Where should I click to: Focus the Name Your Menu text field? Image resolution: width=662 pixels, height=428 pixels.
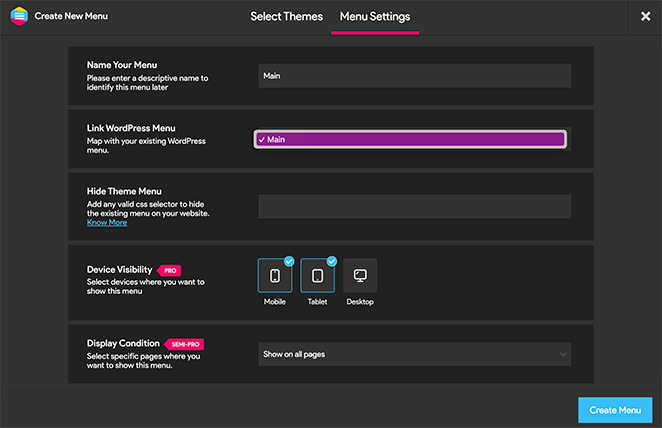(414, 76)
